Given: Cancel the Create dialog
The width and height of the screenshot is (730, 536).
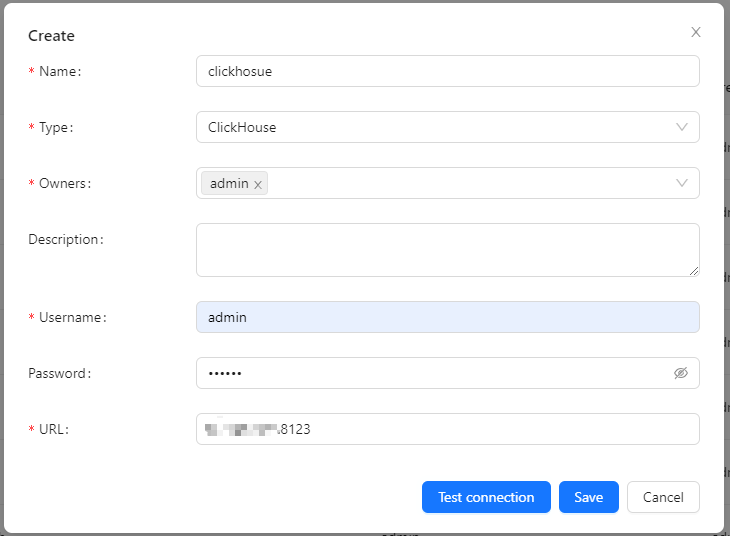Looking at the screenshot, I should point(663,497).
